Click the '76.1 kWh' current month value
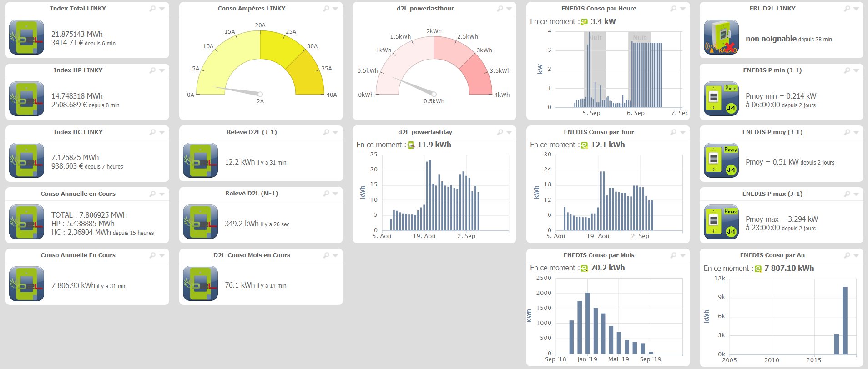The width and height of the screenshot is (868, 369). pyautogui.click(x=240, y=285)
